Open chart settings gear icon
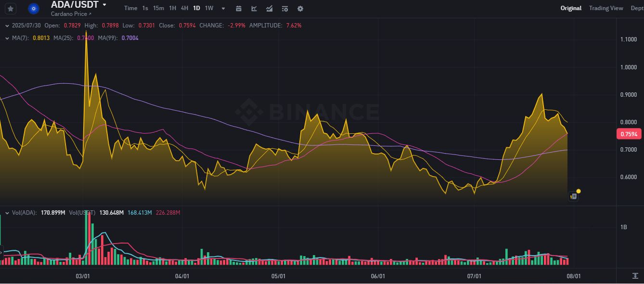Viewport: 644px width, 284px height. coord(300,8)
